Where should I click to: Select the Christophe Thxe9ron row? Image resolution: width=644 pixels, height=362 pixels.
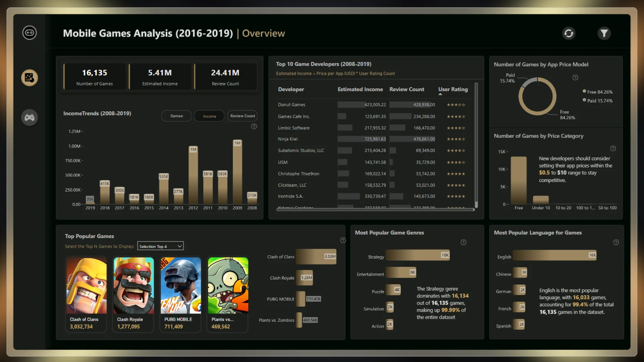[375, 174]
